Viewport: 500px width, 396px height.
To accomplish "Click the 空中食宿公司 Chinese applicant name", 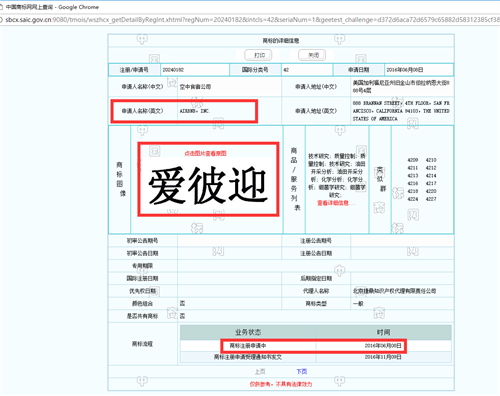I will coord(195,87).
